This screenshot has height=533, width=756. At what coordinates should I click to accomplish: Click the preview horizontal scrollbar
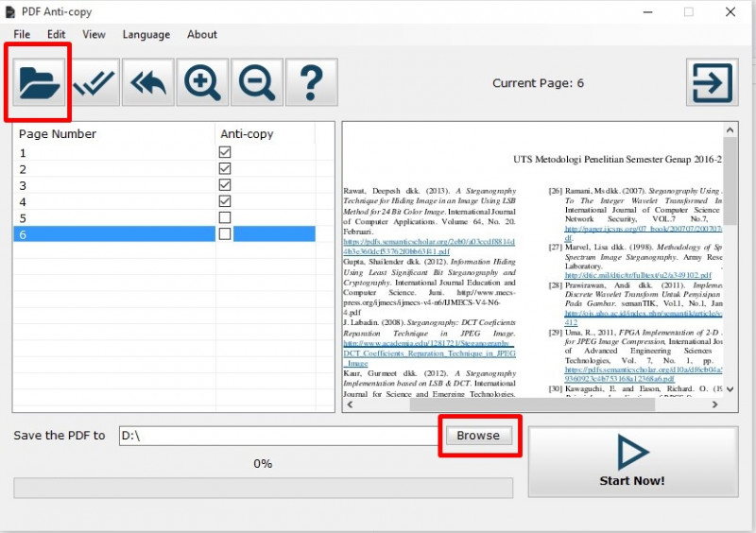(x=529, y=404)
